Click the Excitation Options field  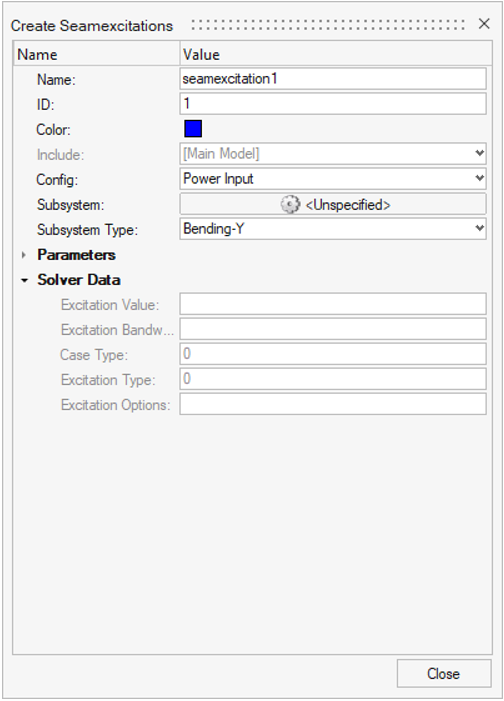click(333, 404)
